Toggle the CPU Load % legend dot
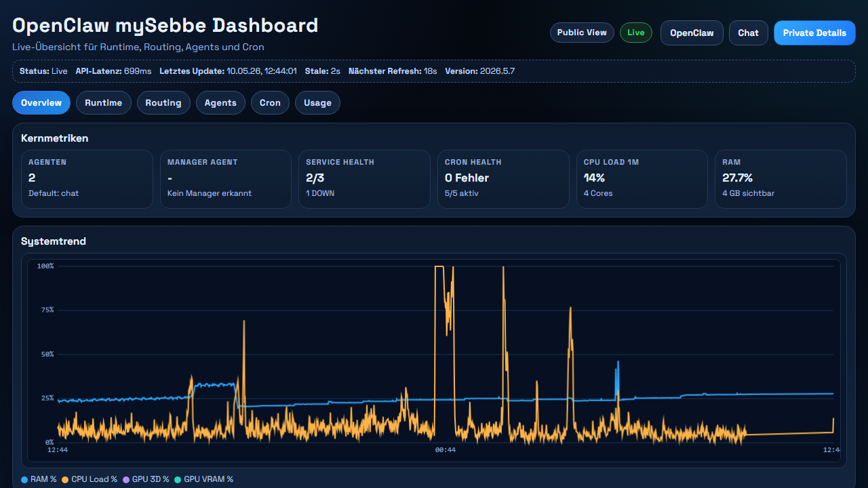This screenshot has width=868, height=488. 65,480
